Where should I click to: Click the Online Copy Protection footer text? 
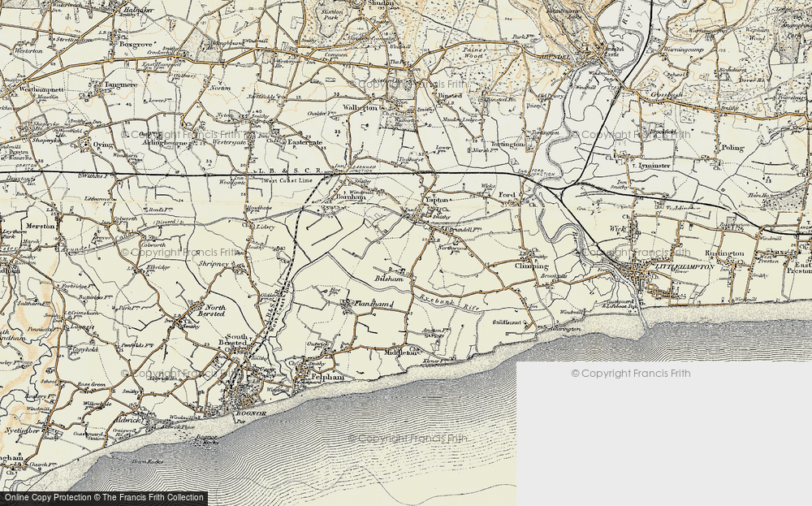click(x=102, y=498)
